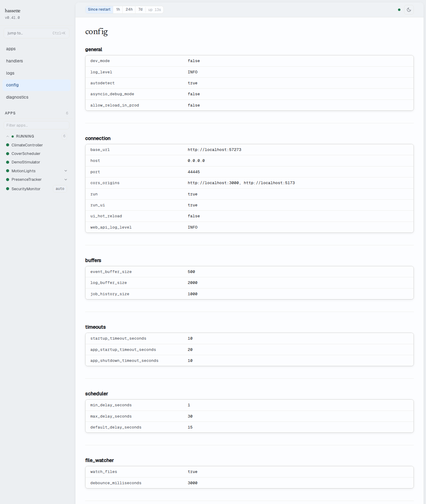
Task: Open the logs page in sidebar
Action: 37,73
